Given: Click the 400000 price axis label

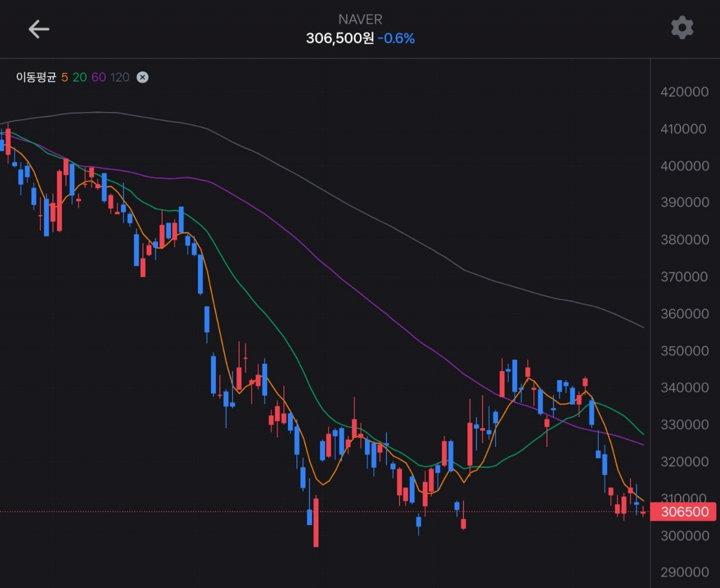Looking at the screenshot, I should (685, 166).
